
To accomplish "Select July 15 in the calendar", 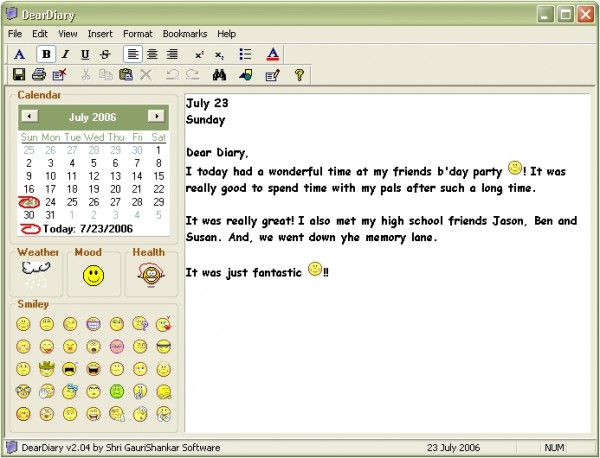I will coord(158,176).
